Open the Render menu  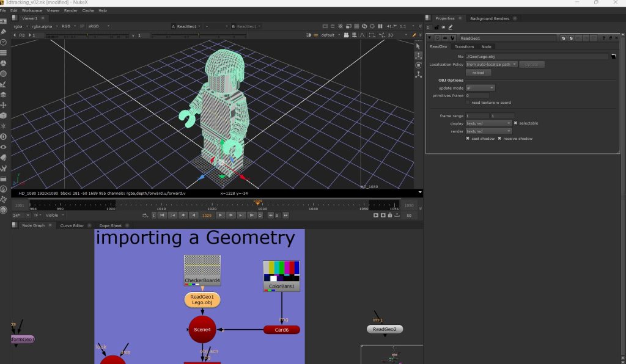[x=71, y=10]
